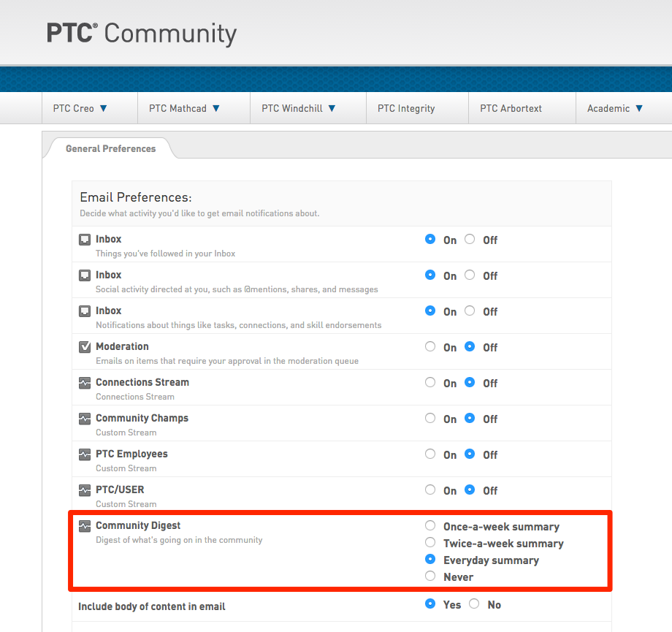
Task: Open the PTC Integrity menu
Action: click(x=406, y=108)
